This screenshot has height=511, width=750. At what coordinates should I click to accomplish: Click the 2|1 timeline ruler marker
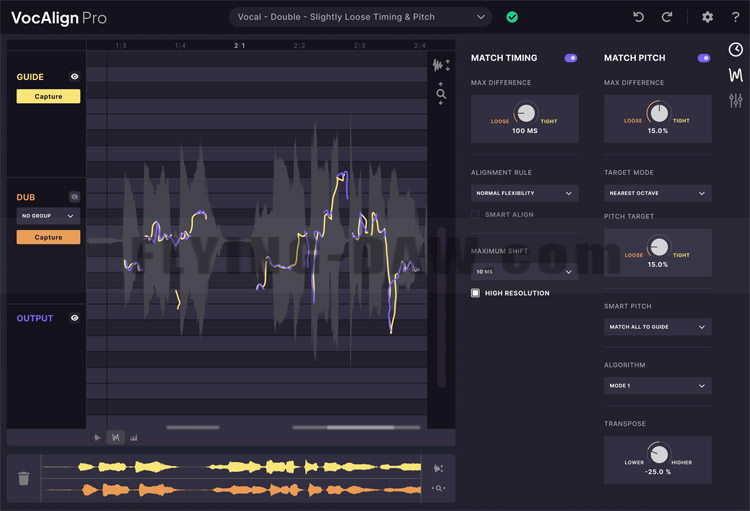click(240, 45)
